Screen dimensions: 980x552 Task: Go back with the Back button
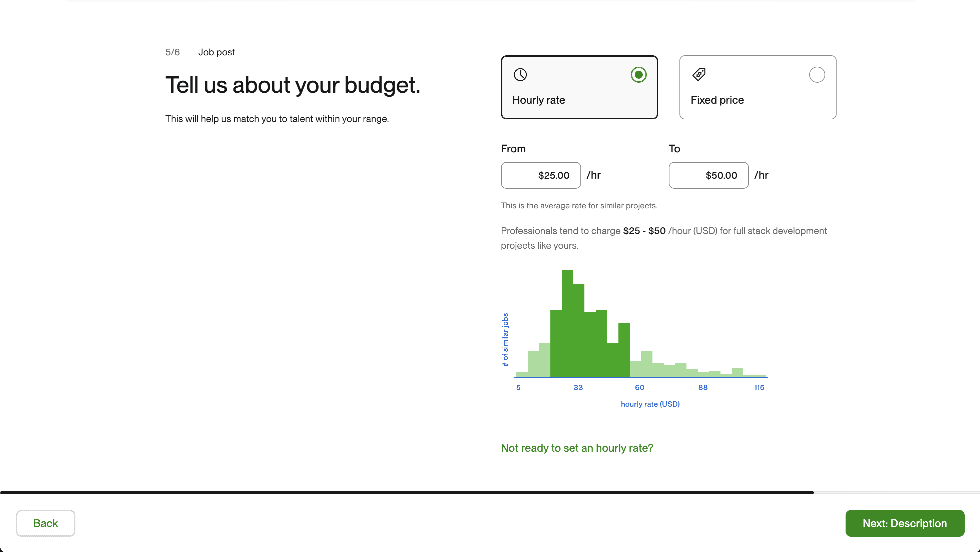[x=46, y=523]
